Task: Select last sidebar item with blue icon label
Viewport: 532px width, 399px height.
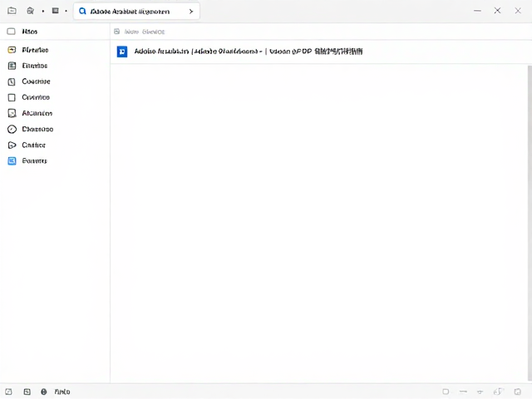Action: coord(35,160)
